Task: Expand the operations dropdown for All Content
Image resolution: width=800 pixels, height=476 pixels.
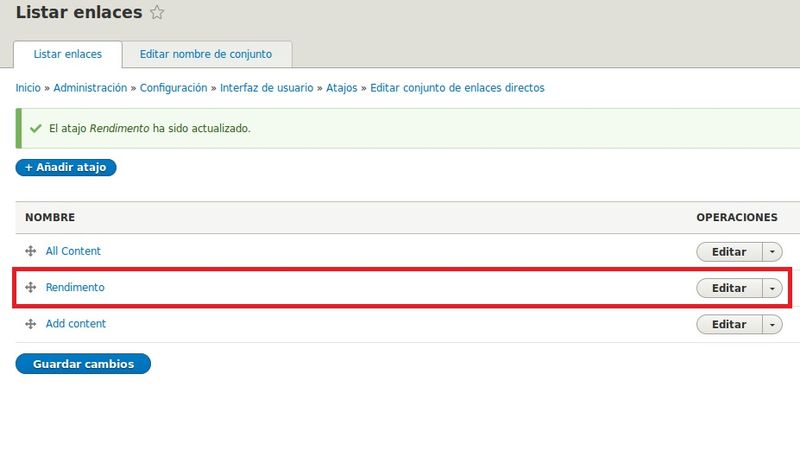Action: pyautogui.click(x=772, y=252)
